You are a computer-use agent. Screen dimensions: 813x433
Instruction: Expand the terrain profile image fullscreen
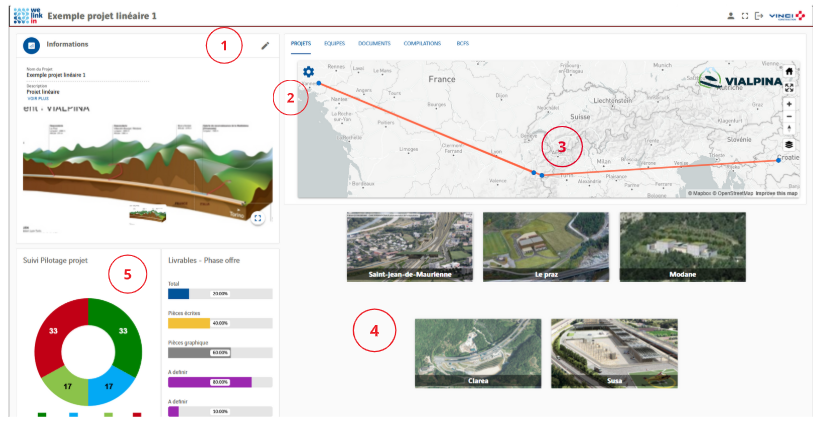pyautogui.click(x=258, y=217)
